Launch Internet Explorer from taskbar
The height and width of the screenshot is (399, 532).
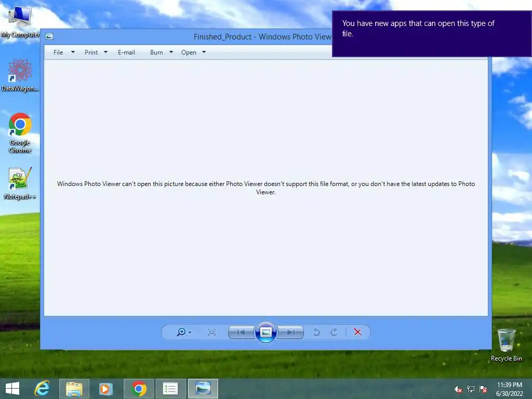(x=42, y=389)
